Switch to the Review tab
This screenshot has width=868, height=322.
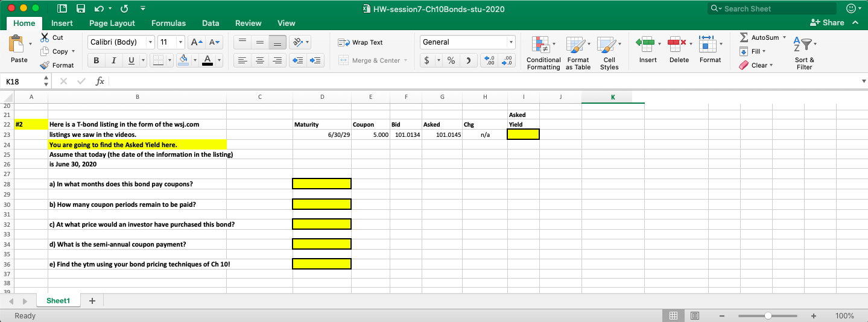tap(248, 23)
